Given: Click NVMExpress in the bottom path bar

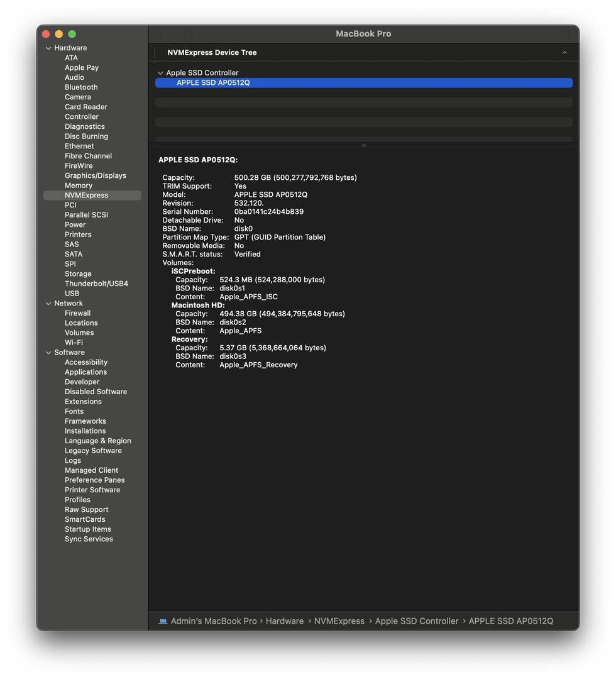Looking at the screenshot, I should click(339, 621).
